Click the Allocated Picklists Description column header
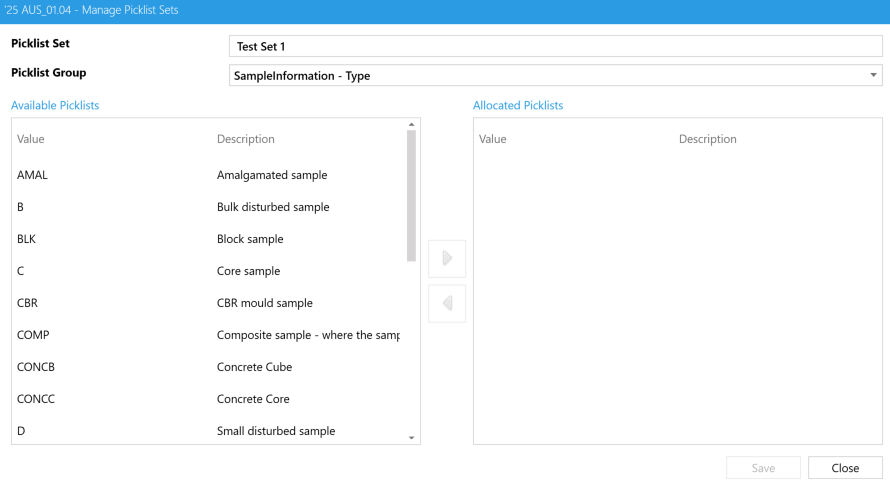The height and width of the screenshot is (482, 890). [707, 139]
